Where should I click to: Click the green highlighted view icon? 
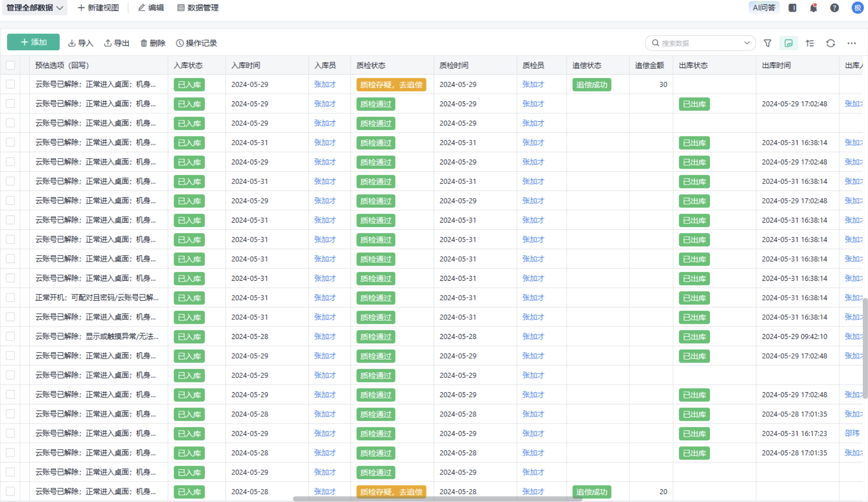click(x=788, y=43)
